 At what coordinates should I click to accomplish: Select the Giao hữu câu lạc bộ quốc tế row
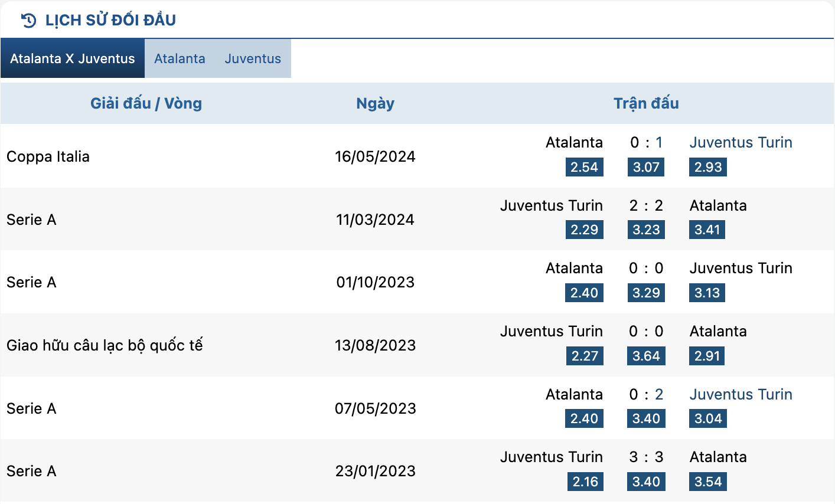[x=417, y=345]
